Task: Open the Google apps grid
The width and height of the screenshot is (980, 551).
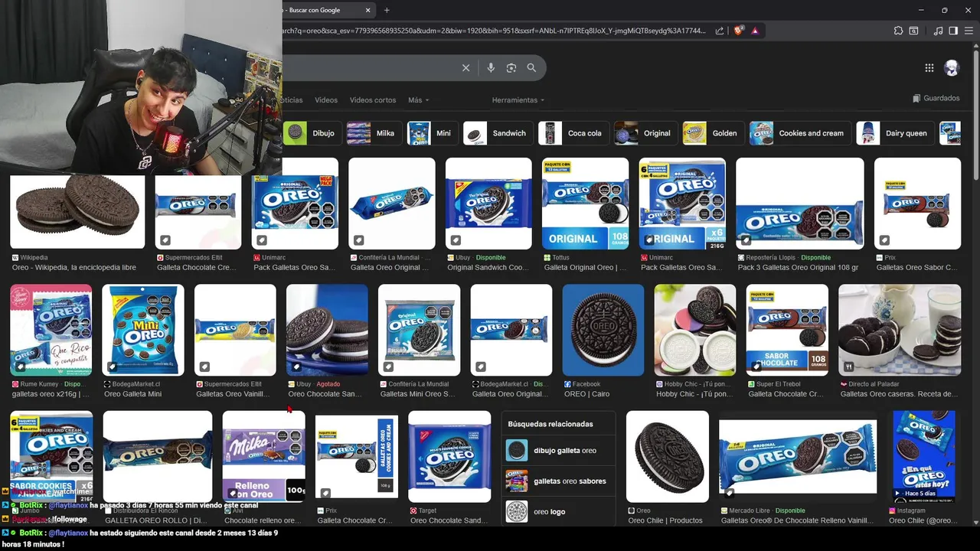Action: point(929,68)
